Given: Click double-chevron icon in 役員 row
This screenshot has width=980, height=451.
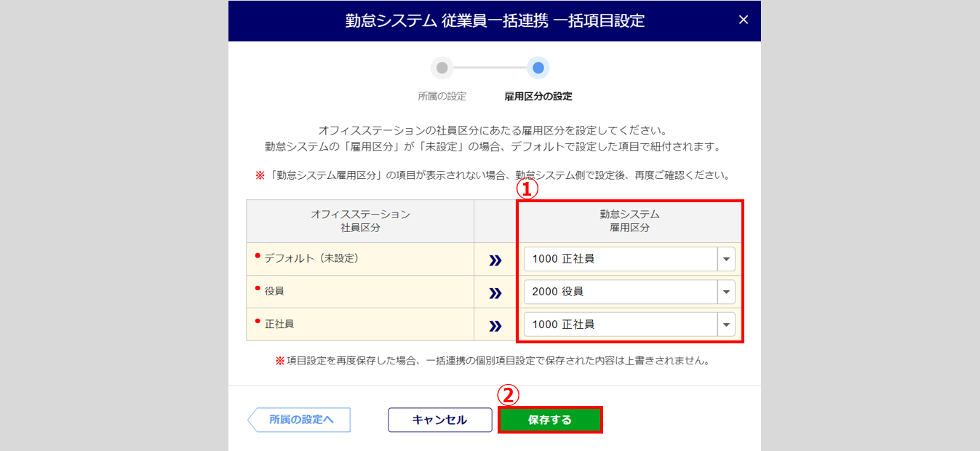Looking at the screenshot, I should (495, 292).
